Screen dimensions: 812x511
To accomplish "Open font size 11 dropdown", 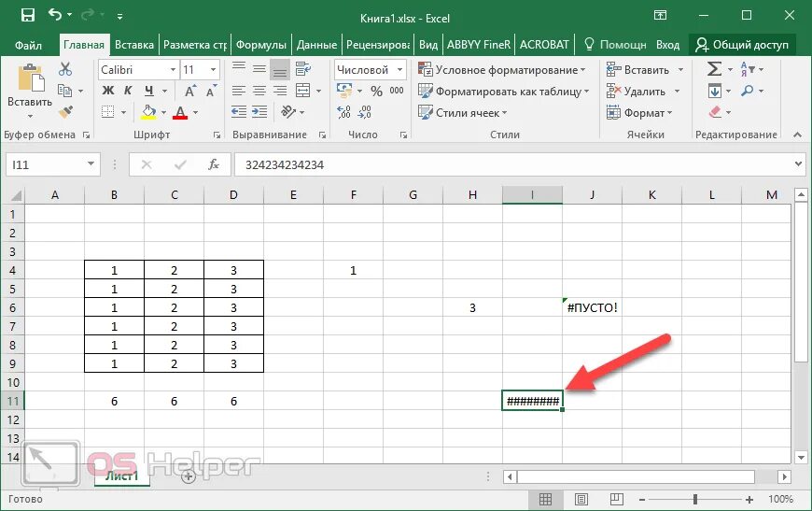I will 213,69.
